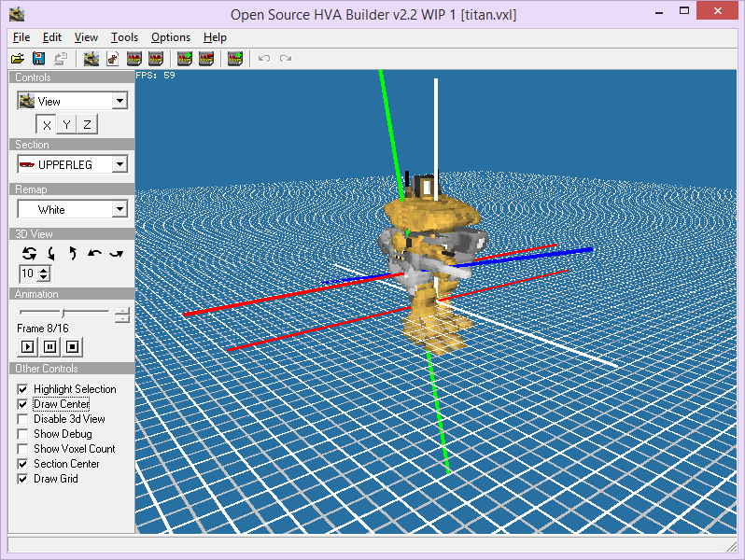Screen dimensions: 745x560
Task: Click the Frame 8/16 label
Action: pyautogui.click(x=43, y=329)
